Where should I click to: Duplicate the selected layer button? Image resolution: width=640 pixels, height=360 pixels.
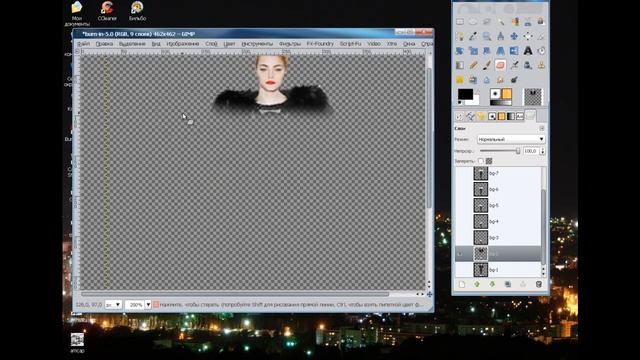(x=508, y=284)
